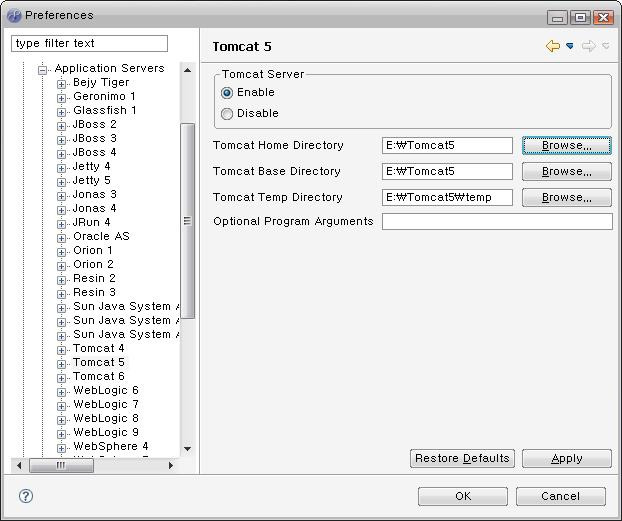Click the Restore Defaults button

pos(462,458)
